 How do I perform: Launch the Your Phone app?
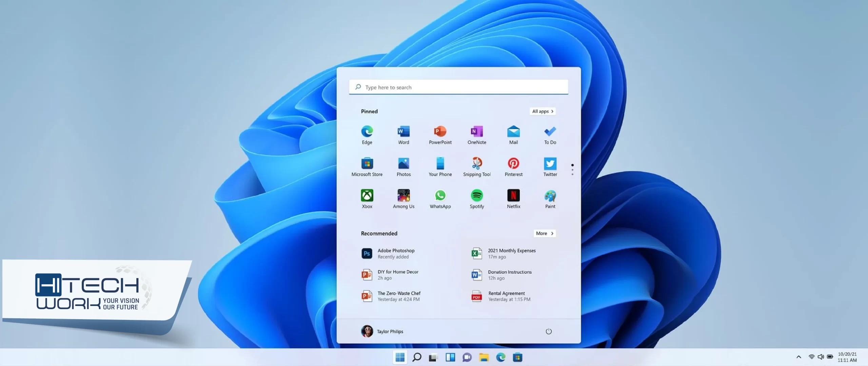click(x=440, y=167)
